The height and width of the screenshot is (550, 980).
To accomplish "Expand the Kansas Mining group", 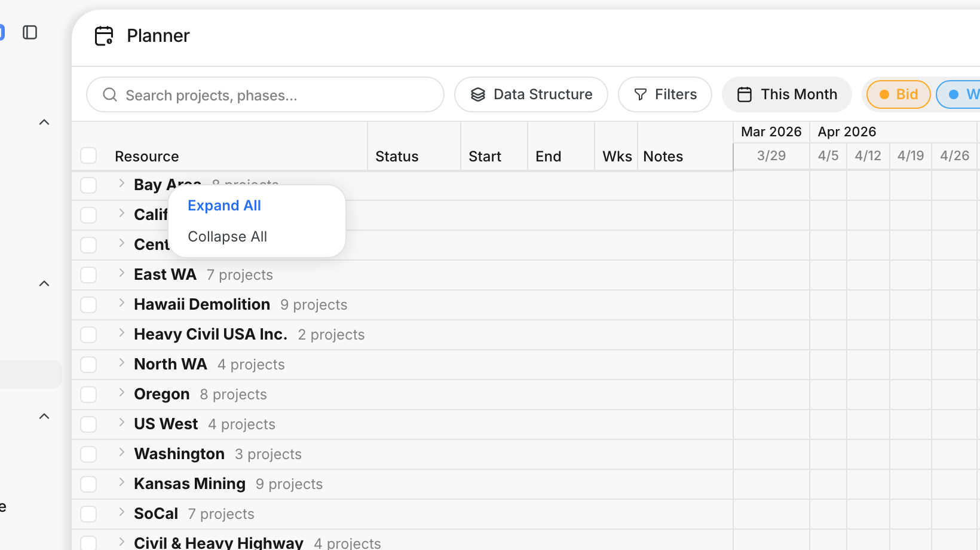I will pyautogui.click(x=121, y=482).
